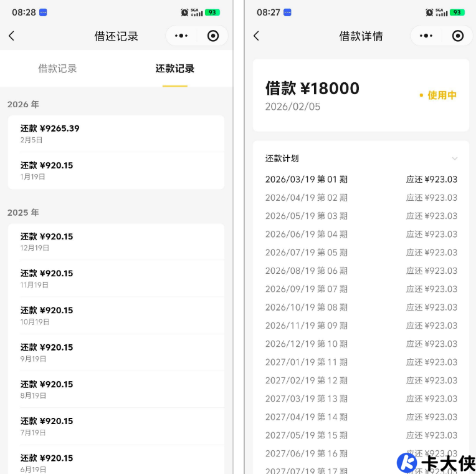The image size is (476, 474).
Task: Tap back arrow on 借还记录 screen
Action: click(11, 36)
